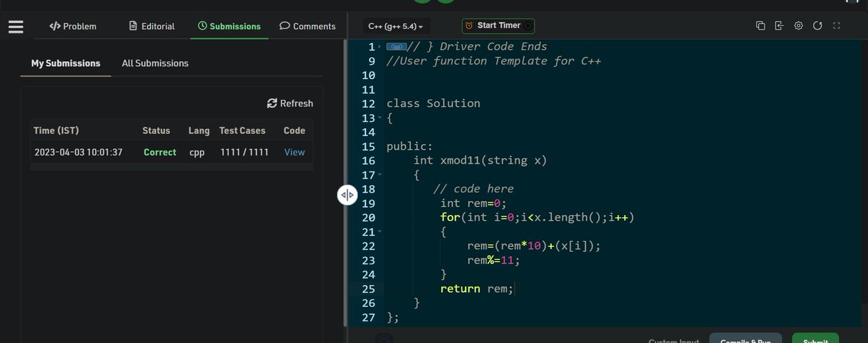Click the Status column header
The height and width of the screenshot is (343, 868).
(156, 130)
